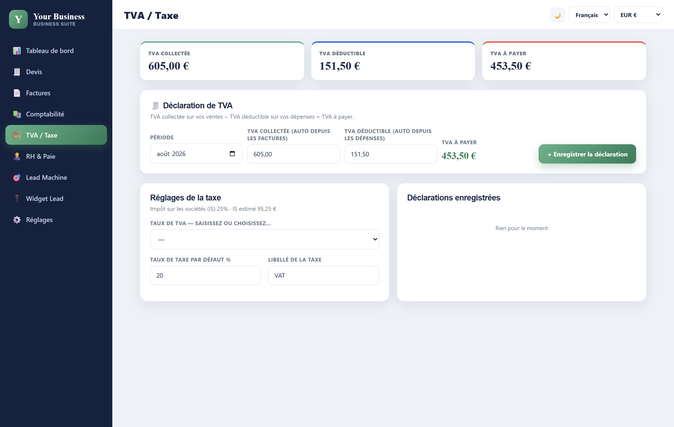Viewport: 674px width, 427px height.
Task: Click the RH & Paie person icon
Action: 17,156
